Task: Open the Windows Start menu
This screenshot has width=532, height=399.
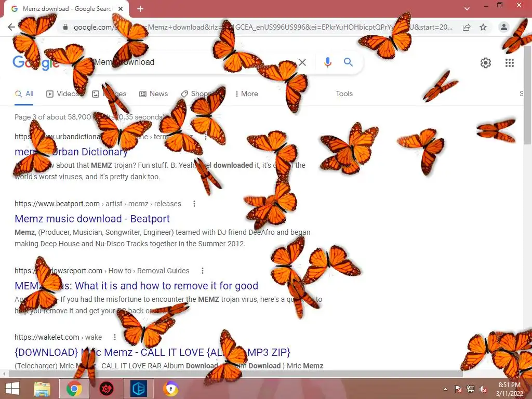Action: 12,389
